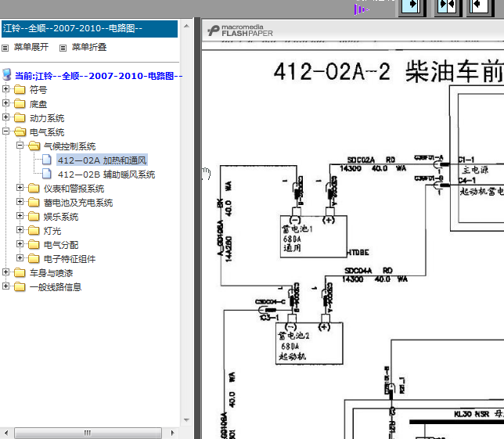Image resolution: width=504 pixels, height=439 pixels.
Task: Click the split-panes-evenly layout button
Action: (x=448, y=7)
